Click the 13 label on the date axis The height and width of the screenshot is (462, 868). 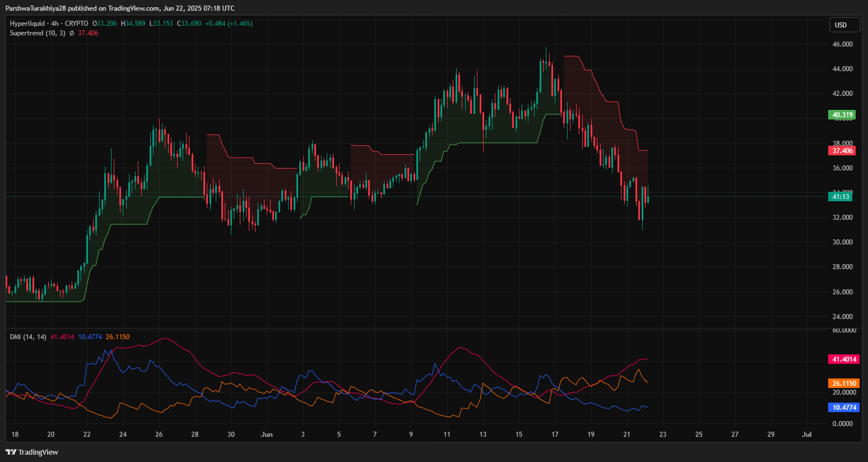pyautogui.click(x=483, y=435)
